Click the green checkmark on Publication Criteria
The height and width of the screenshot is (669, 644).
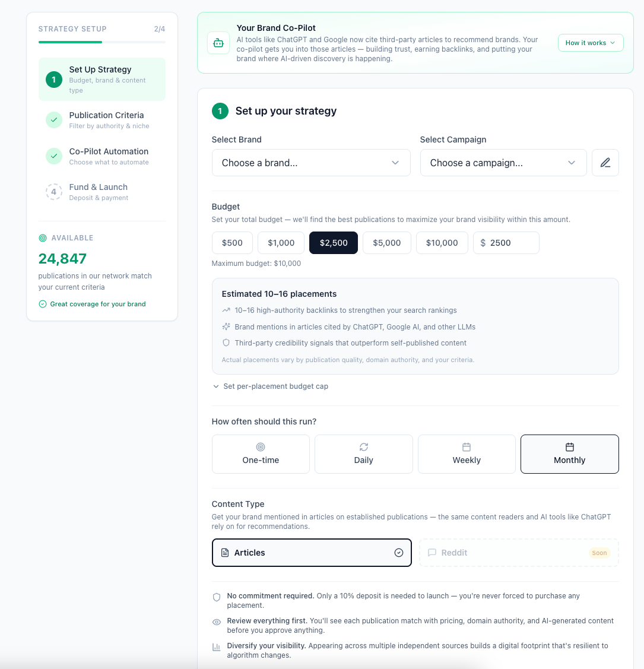53,119
